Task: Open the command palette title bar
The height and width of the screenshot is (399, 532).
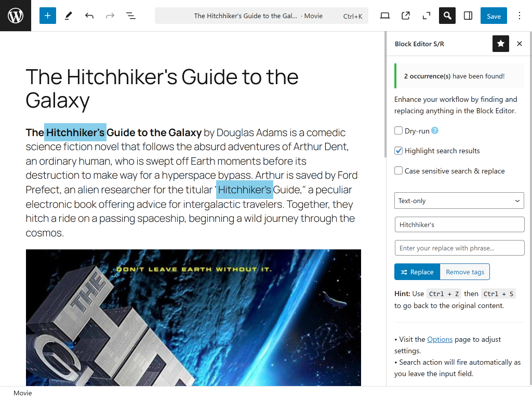Action: (262, 16)
